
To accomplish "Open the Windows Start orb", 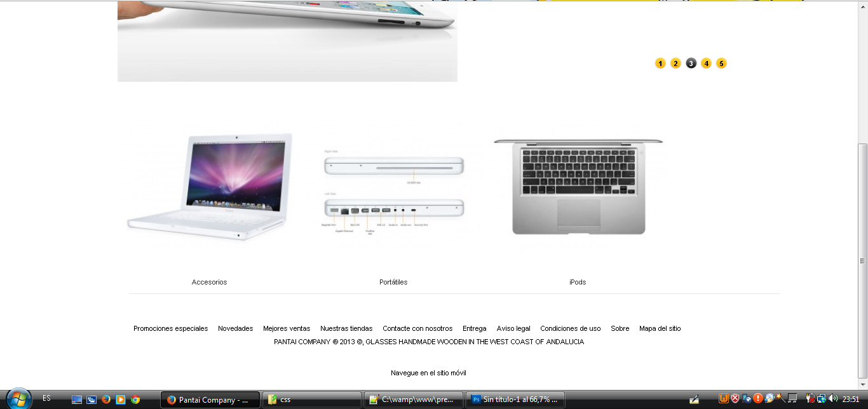I will pos(18,399).
